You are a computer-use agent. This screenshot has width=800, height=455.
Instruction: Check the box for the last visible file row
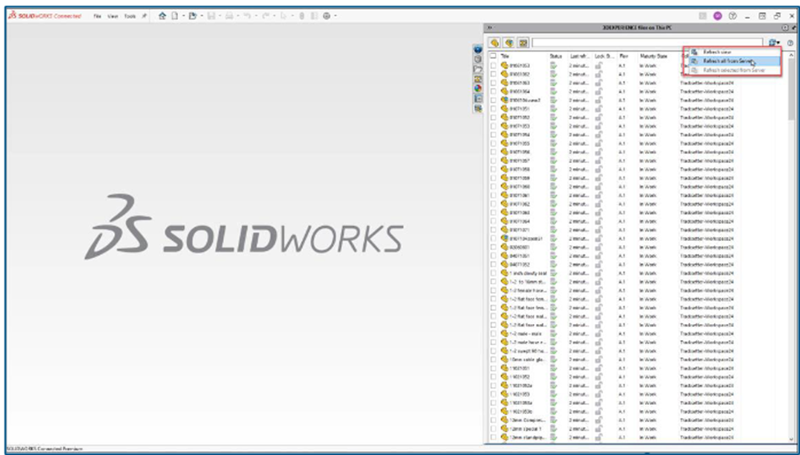[492, 437]
